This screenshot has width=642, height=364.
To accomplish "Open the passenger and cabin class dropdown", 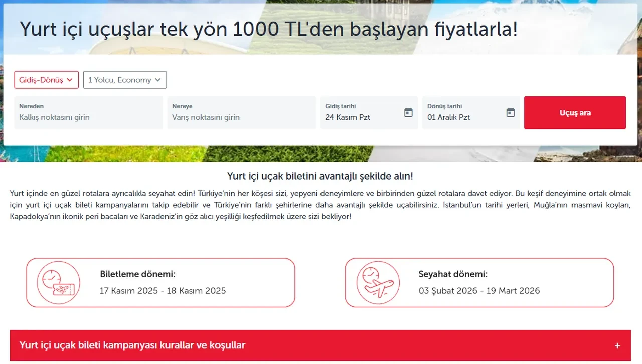I will click(x=124, y=80).
